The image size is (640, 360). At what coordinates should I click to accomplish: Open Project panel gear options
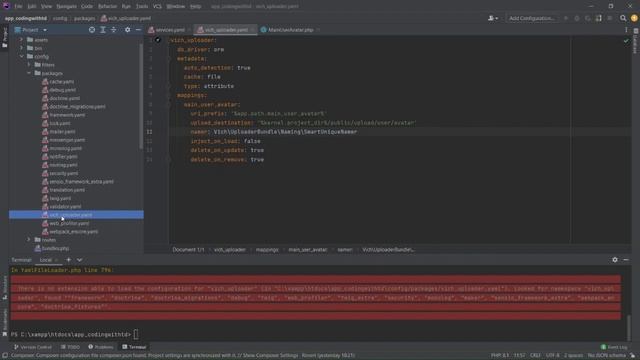(x=128, y=30)
